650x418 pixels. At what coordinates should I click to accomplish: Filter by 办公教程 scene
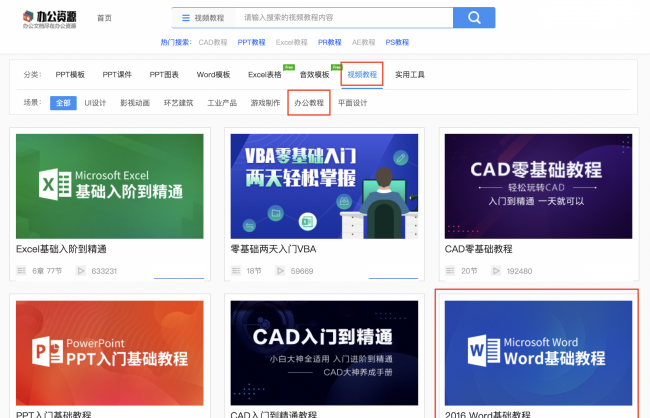coord(309,103)
